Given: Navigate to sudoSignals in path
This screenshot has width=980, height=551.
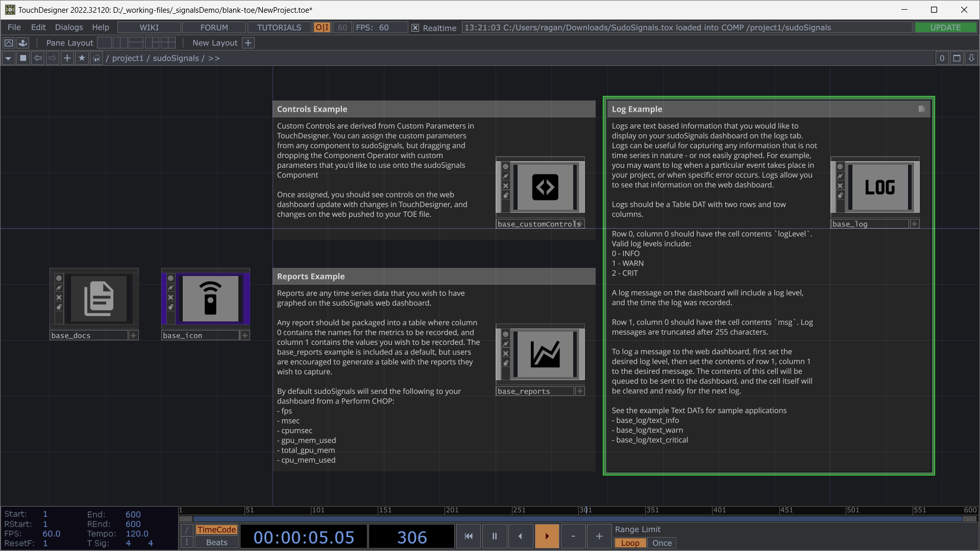Looking at the screenshot, I should point(176,58).
